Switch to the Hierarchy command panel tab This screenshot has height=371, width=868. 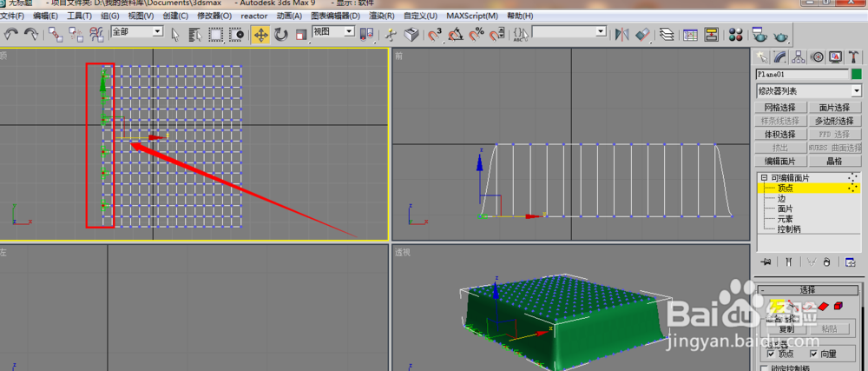[799, 57]
